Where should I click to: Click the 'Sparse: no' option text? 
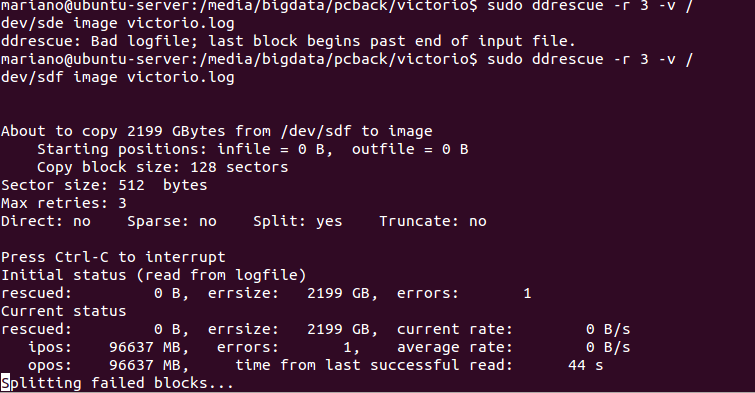[172, 222]
